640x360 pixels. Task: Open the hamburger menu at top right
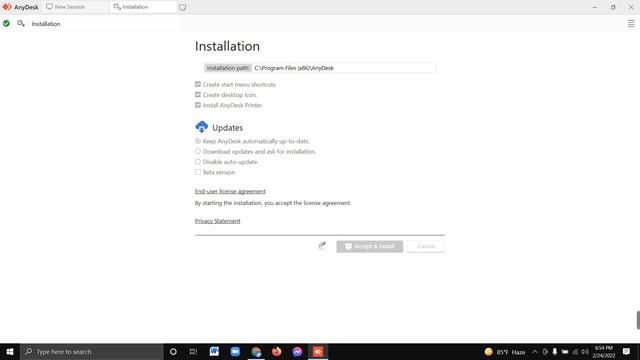click(x=631, y=24)
